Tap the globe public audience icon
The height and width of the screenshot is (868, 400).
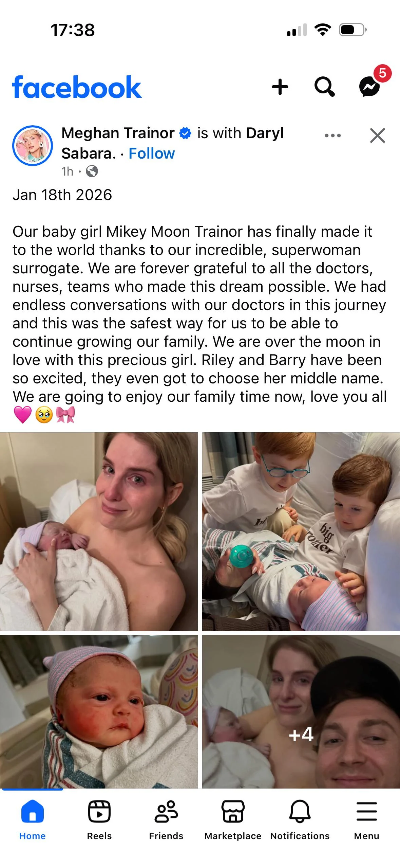92,171
